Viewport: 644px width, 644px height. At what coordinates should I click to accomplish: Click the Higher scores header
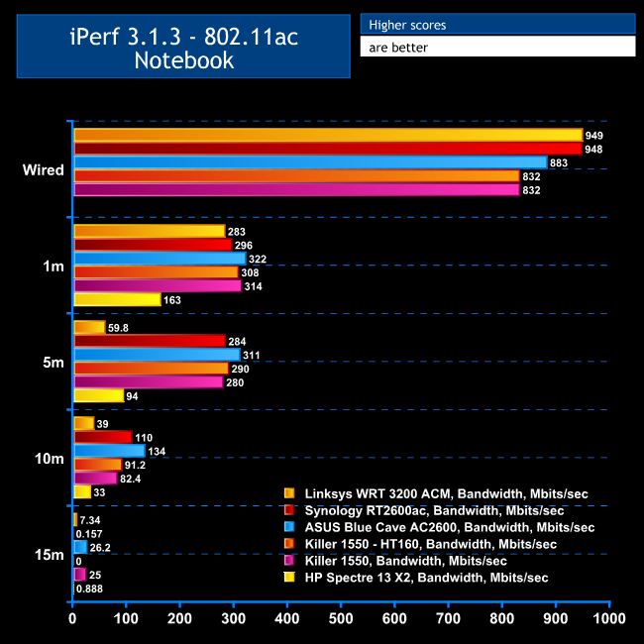pyautogui.click(x=497, y=25)
